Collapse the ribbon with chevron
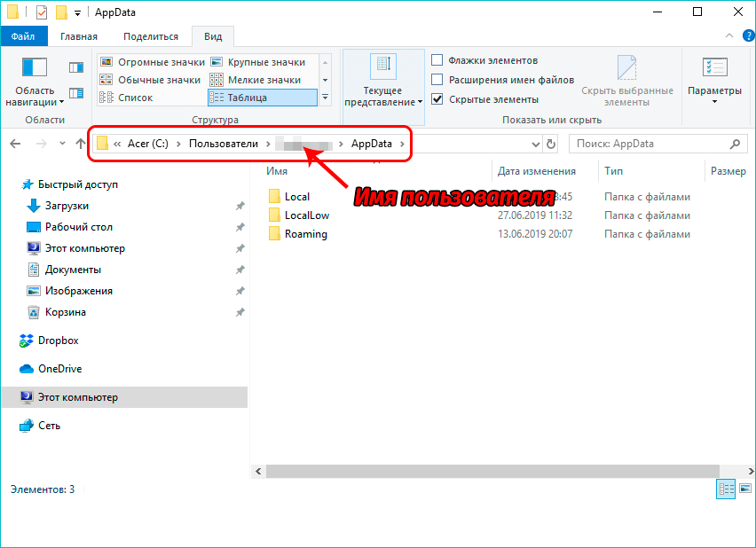 pyautogui.click(x=729, y=36)
